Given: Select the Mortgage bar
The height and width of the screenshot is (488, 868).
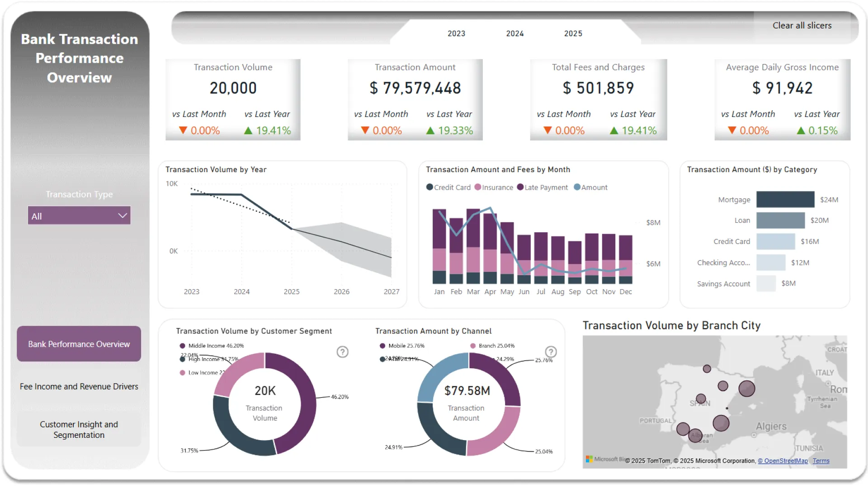Looking at the screenshot, I should tap(785, 199).
